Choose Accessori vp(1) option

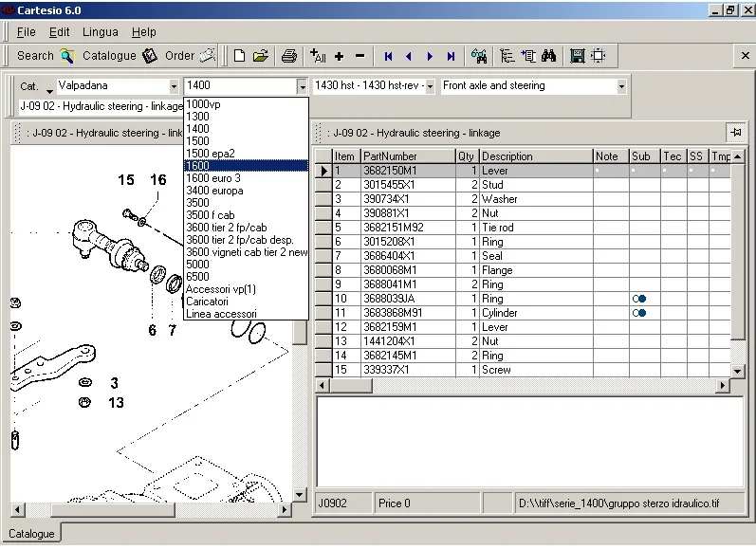[x=246, y=289]
